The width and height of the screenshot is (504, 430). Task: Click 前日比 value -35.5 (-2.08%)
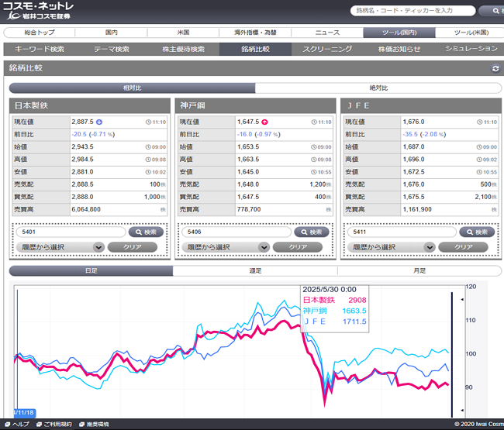pyautogui.click(x=424, y=134)
